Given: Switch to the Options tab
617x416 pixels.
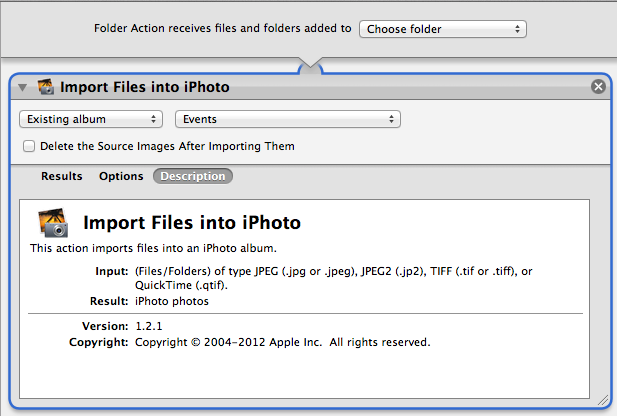Looking at the screenshot, I should (121, 176).
